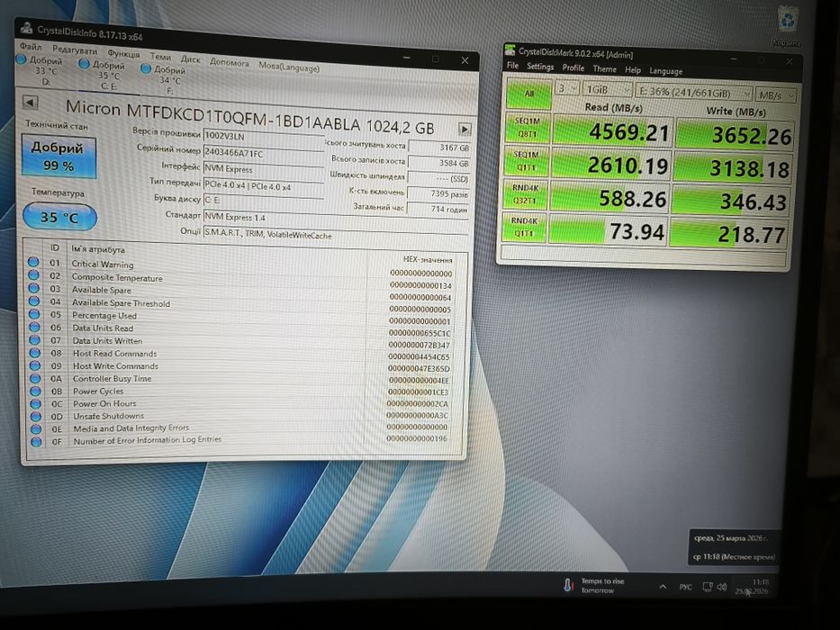This screenshot has width=840, height=630.
Task: Open the test size dropdown showing 1GiB
Action: 607,90
